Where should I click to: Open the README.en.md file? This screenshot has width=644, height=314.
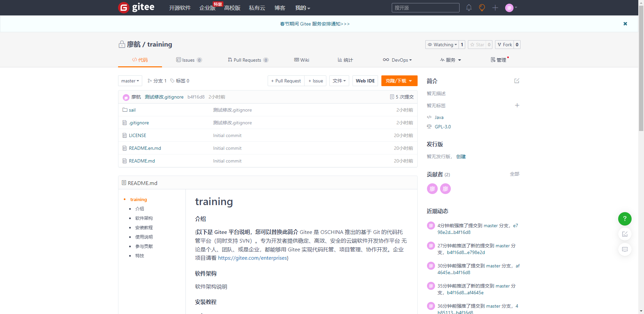[145, 148]
